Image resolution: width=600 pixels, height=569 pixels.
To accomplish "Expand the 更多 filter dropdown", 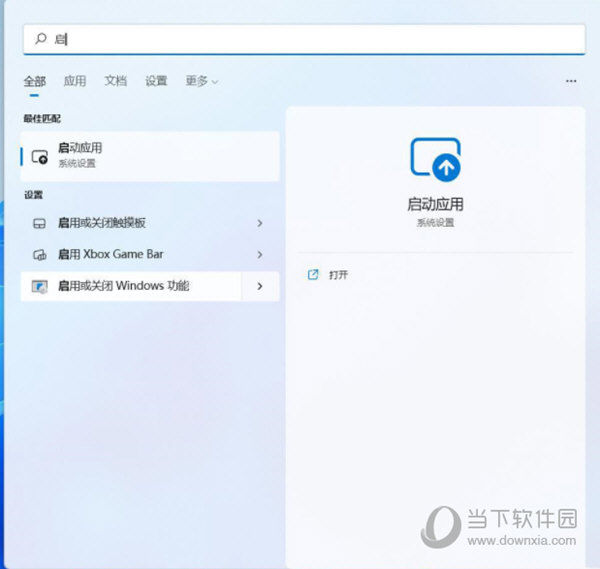I will click(x=201, y=81).
